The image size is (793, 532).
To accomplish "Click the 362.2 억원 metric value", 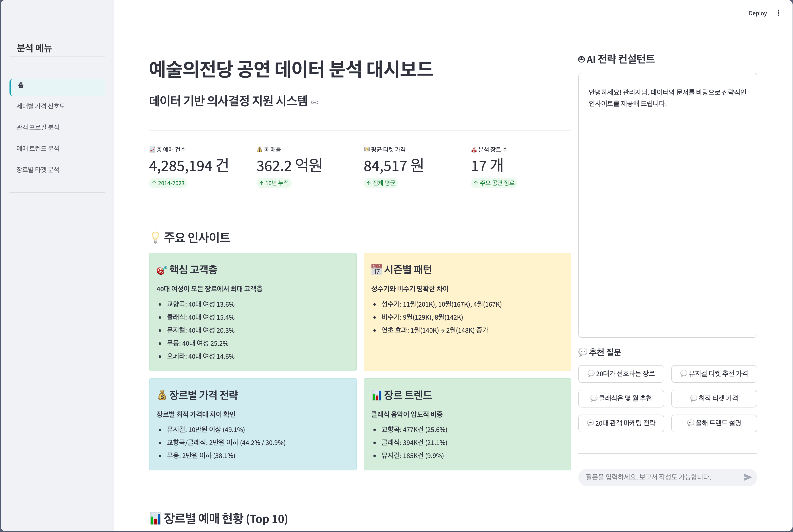I will (289, 166).
